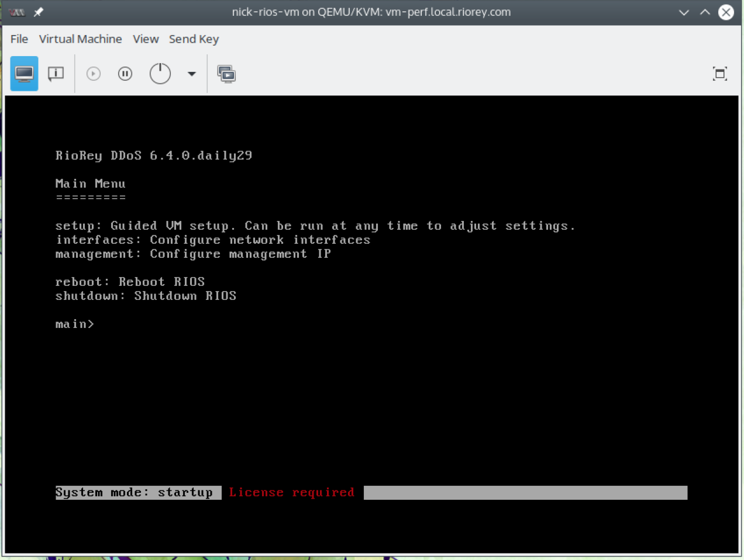The height and width of the screenshot is (560, 744).
Task: Click the 'reboot: Reboot RIOS' line
Action: pyautogui.click(x=130, y=282)
